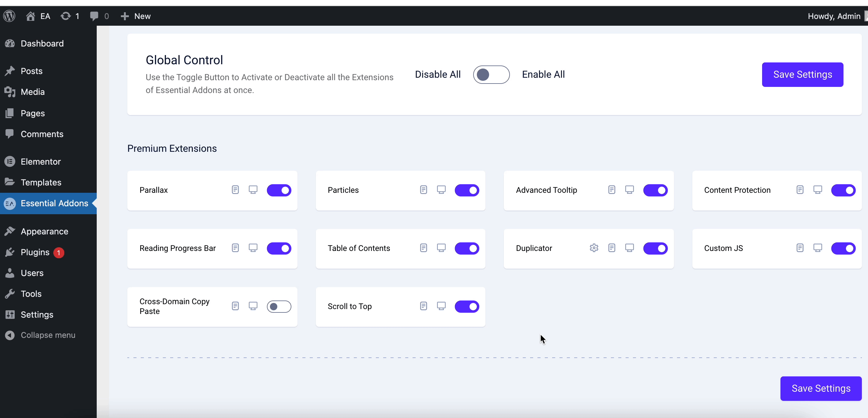Go to Elementor sidebar menu
Viewport: 868px width, 418px height.
(x=40, y=161)
